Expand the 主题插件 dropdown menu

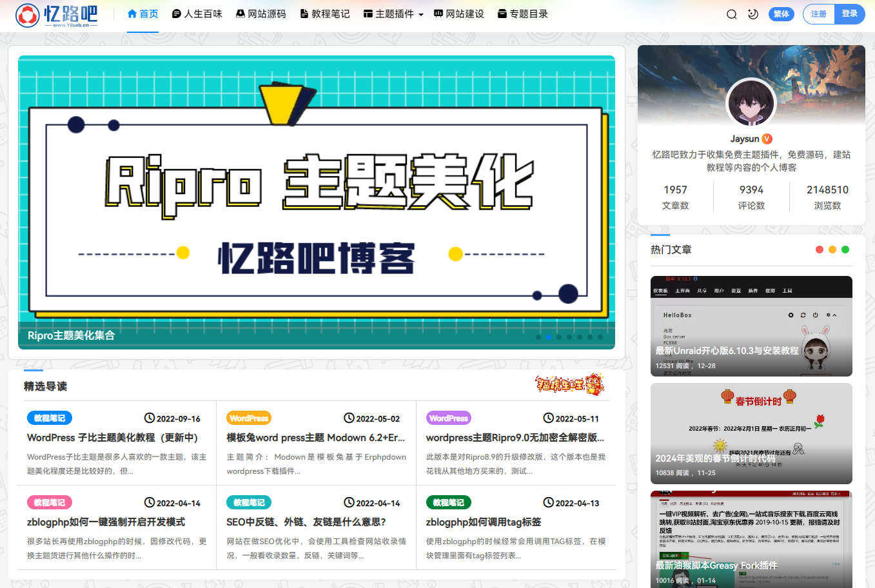393,14
